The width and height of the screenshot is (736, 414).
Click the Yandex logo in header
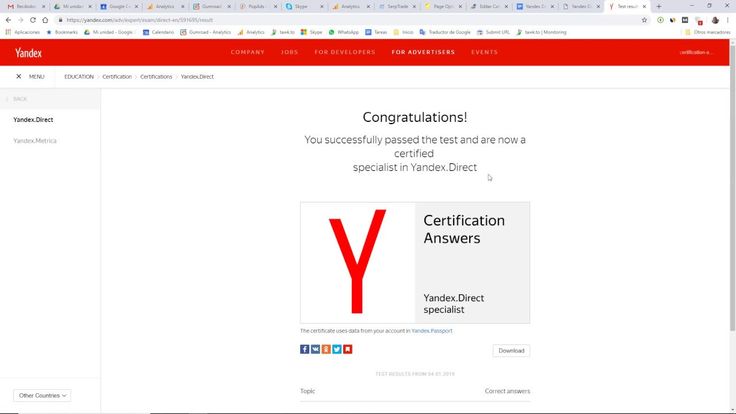click(x=28, y=53)
